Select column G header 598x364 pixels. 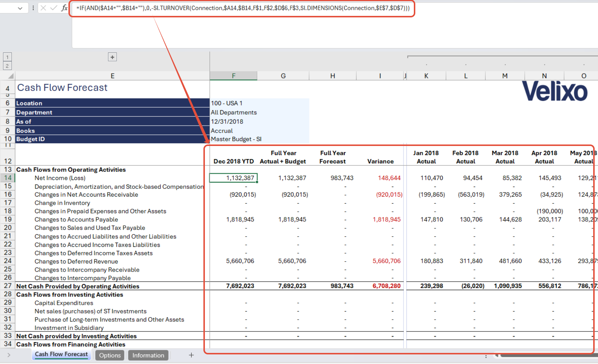(283, 76)
